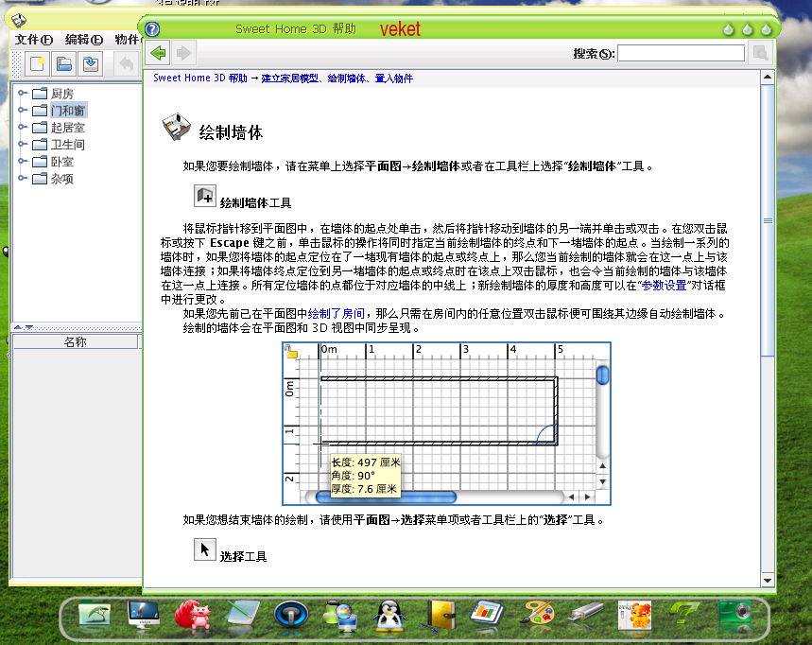Open the monitor with brush dock icon
Viewport: 812px width, 645px height.
(144, 616)
